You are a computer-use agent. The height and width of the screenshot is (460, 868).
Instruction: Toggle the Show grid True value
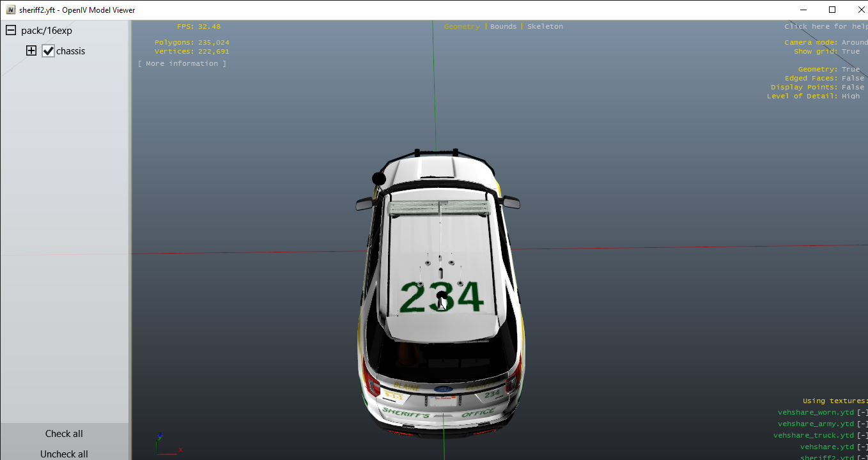[850, 52]
